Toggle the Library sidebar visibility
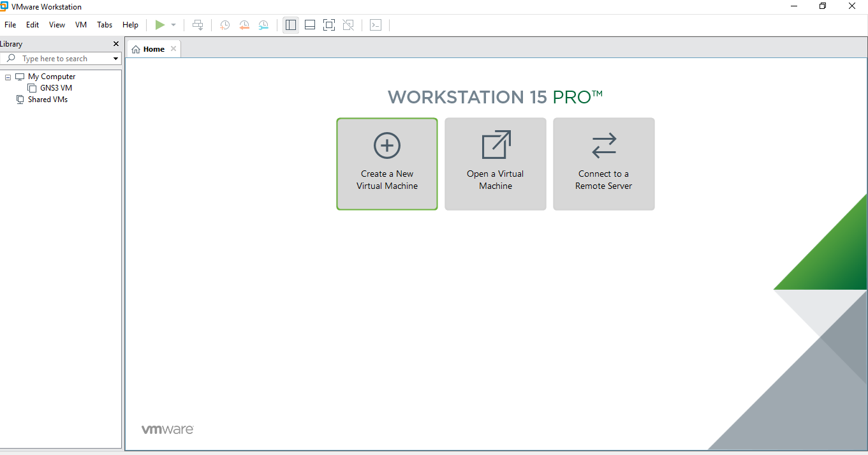Image resolution: width=868 pixels, height=455 pixels. coord(290,25)
